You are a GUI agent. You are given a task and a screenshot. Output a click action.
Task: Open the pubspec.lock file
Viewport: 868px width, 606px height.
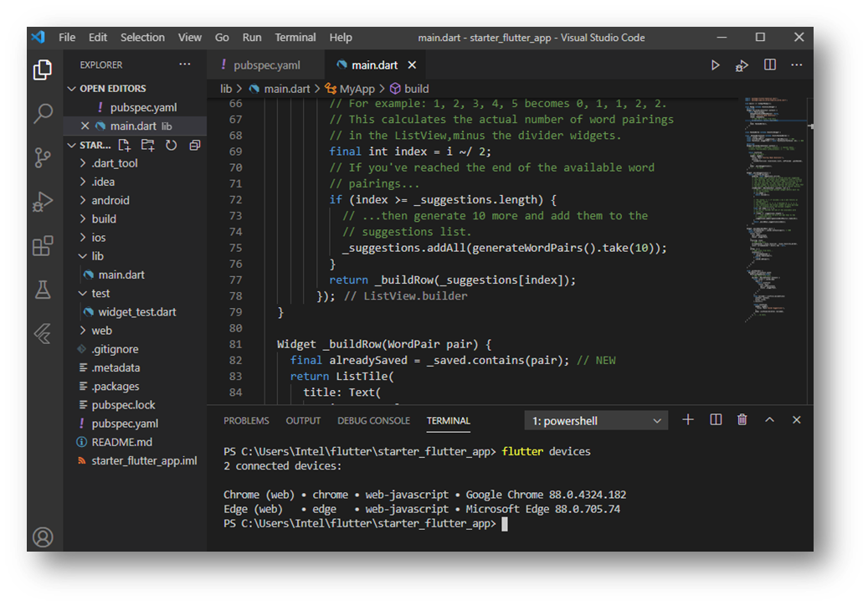pyautogui.click(x=123, y=404)
